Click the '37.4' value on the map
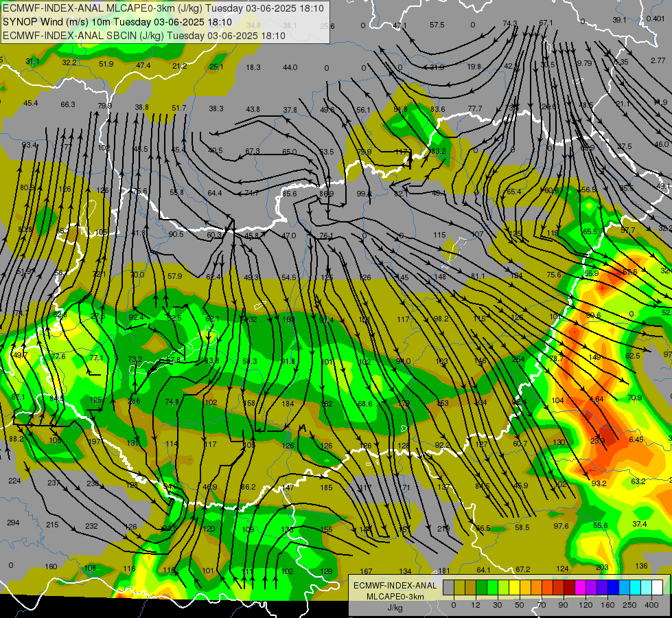Viewport: 672px width, 618px height. [x=640, y=524]
